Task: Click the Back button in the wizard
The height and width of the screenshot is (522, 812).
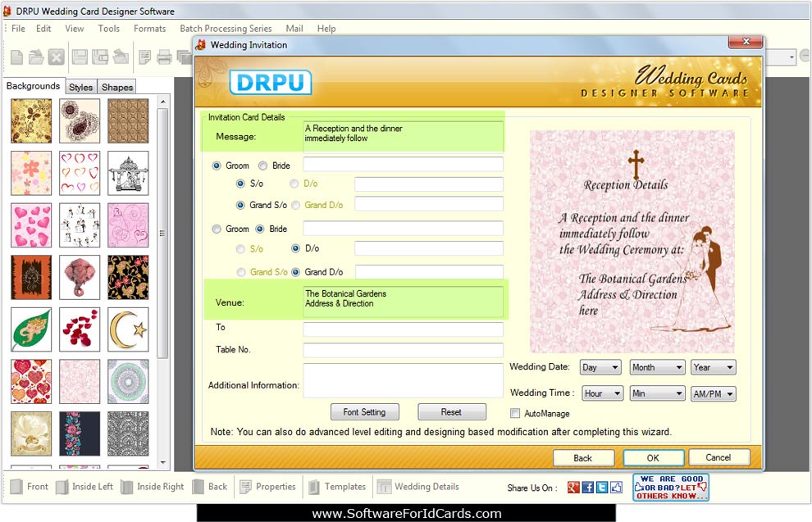Action: tap(583, 458)
